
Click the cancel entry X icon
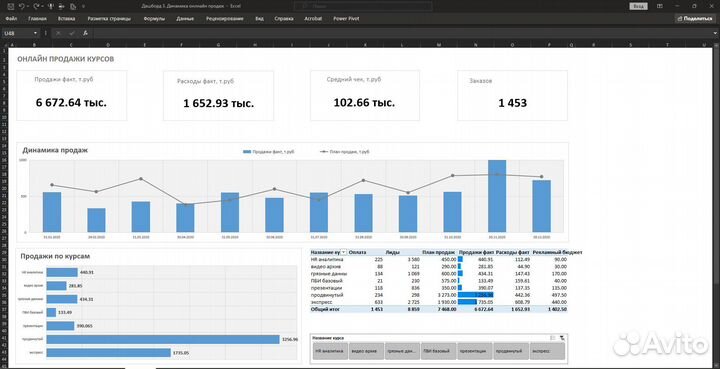(x=58, y=33)
